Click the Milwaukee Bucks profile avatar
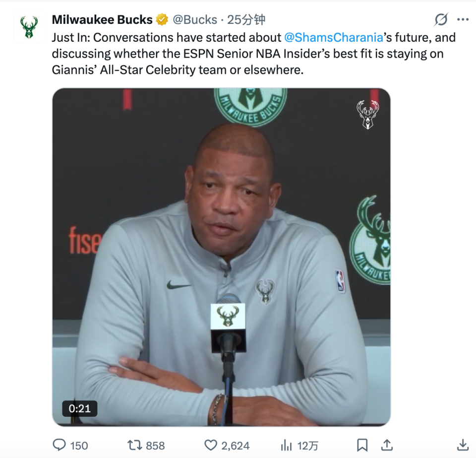 29,28
